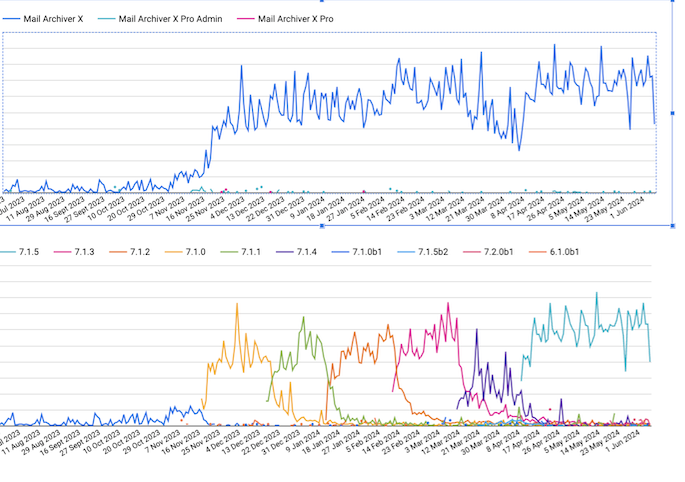Toggle the Mail Archiver X Pro Admin series
Screen dimensions: 685x482
tap(168, 19)
